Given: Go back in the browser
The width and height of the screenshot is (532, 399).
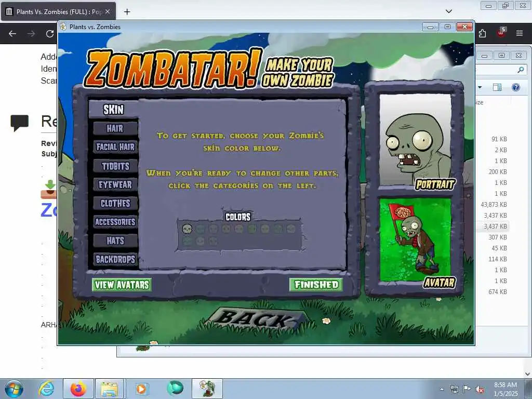Looking at the screenshot, I should pyautogui.click(x=12, y=34).
